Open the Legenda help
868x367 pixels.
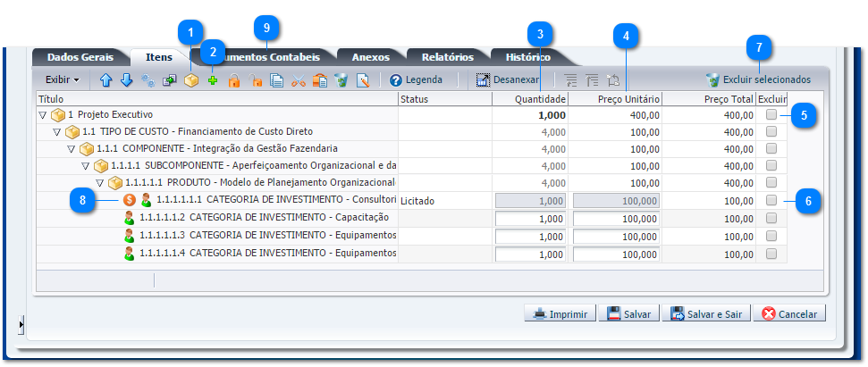pos(416,79)
